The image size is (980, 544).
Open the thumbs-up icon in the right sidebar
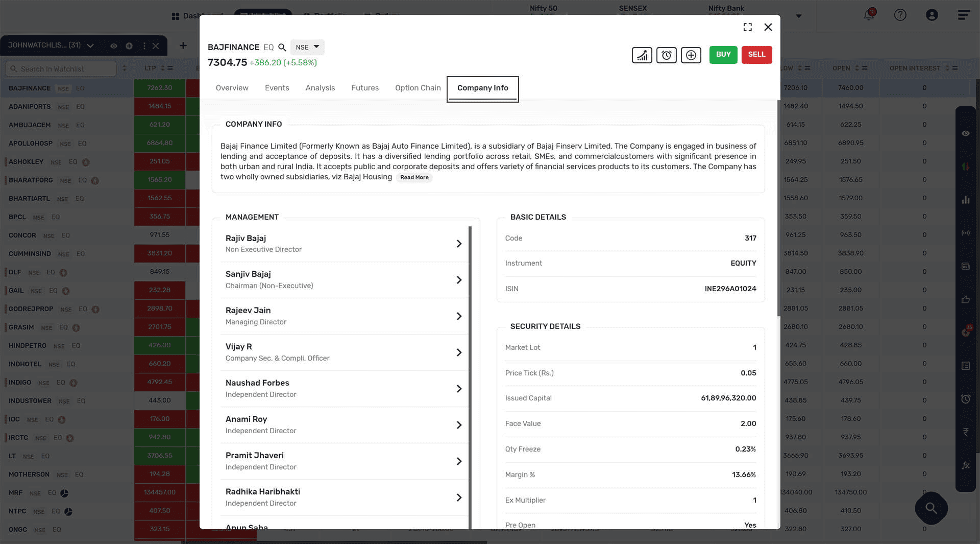point(966,299)
